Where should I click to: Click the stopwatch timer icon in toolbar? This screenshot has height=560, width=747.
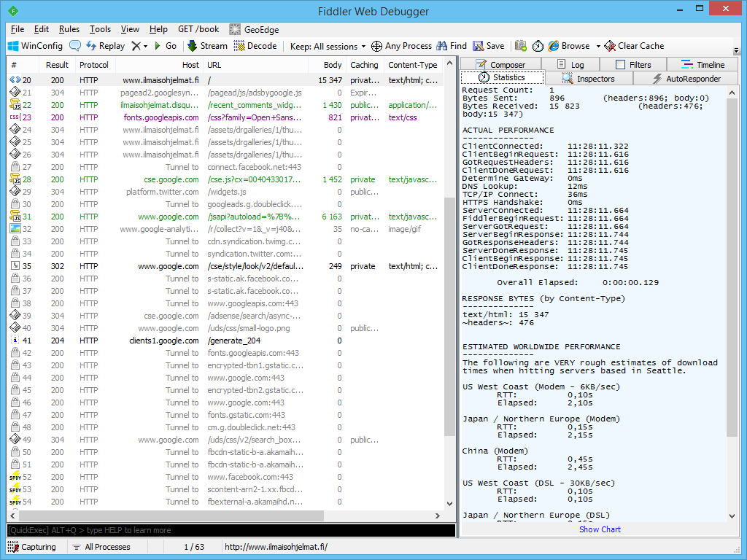(x=538, y=46)
